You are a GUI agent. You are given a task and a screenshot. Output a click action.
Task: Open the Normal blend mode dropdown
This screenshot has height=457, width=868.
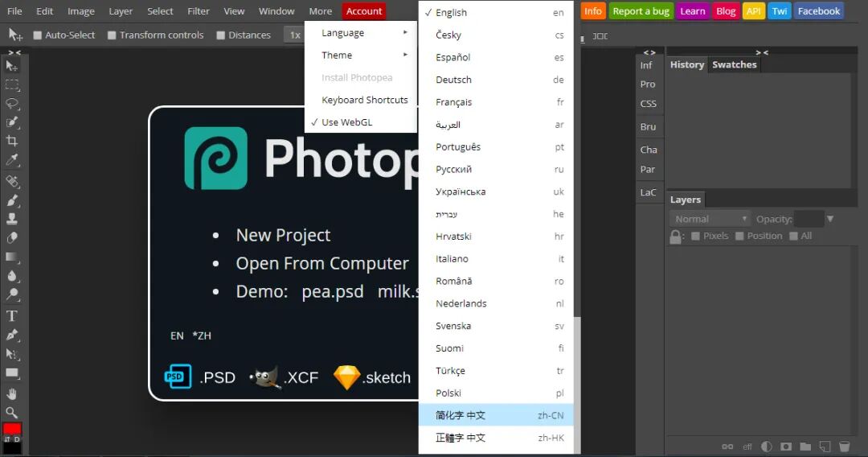(x=710, y=219)
